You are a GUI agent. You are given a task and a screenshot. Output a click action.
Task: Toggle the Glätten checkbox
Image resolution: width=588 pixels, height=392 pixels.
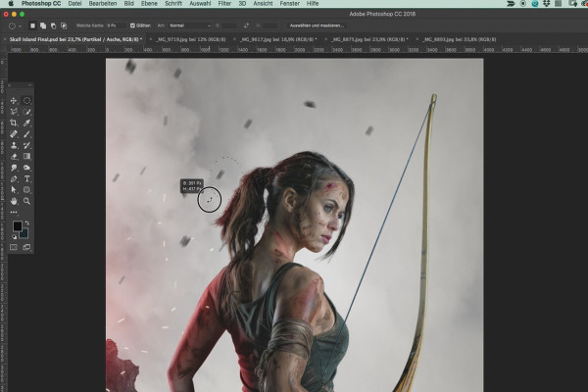point(132,25)
